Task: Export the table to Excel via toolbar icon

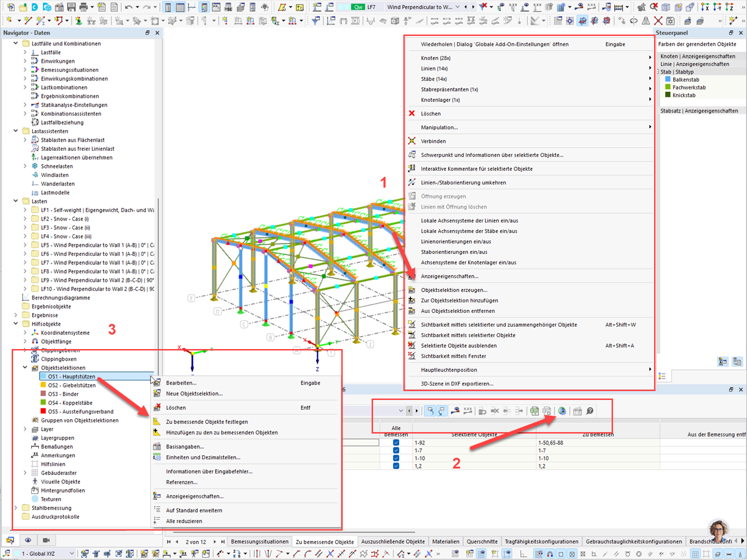Action: click(x=534, y=411)
